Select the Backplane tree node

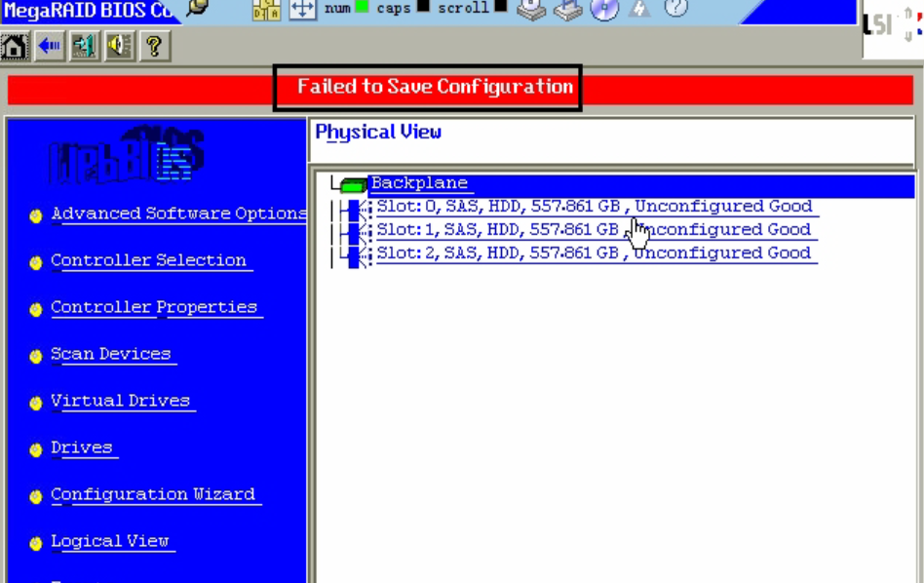[x=419, y=183]
